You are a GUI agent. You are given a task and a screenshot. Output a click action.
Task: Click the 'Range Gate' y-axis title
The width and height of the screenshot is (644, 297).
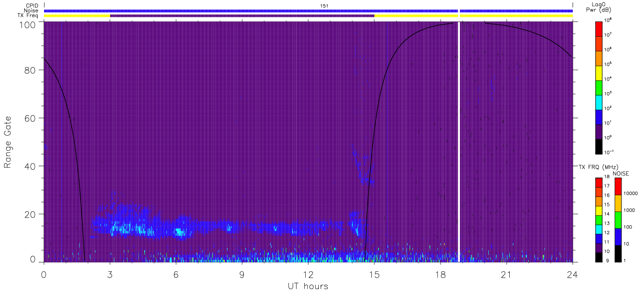(x=8, y=142)
